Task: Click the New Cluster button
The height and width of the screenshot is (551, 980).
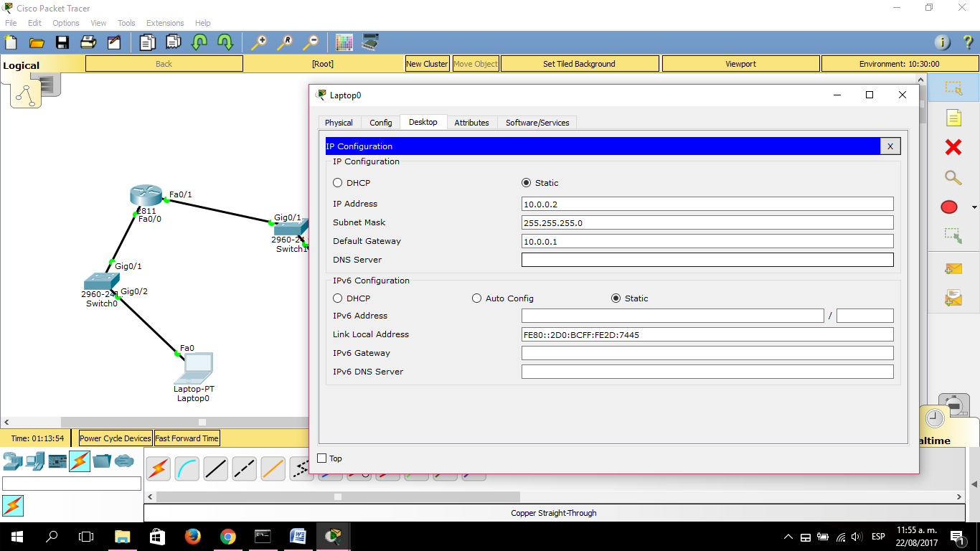Action: (x=427, y=64)
